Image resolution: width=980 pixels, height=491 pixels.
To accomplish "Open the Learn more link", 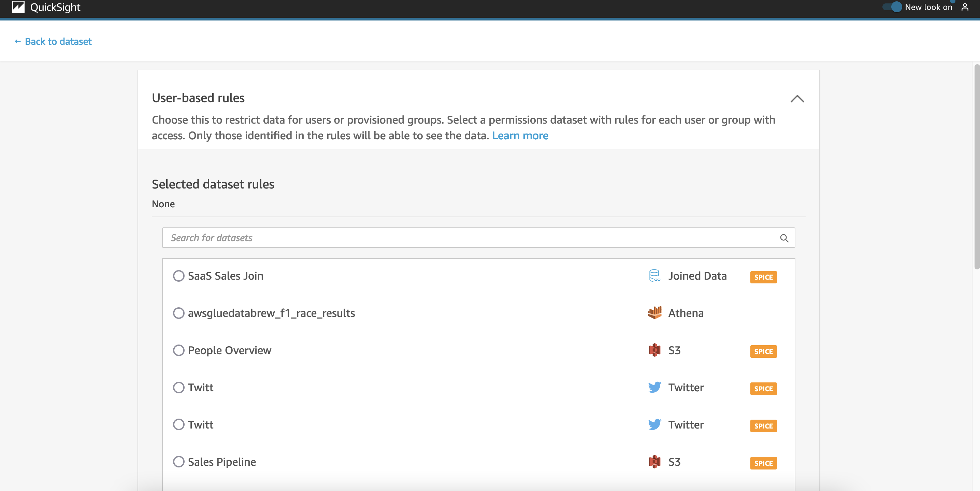I will pyautogui.click(x=520, y=136).
